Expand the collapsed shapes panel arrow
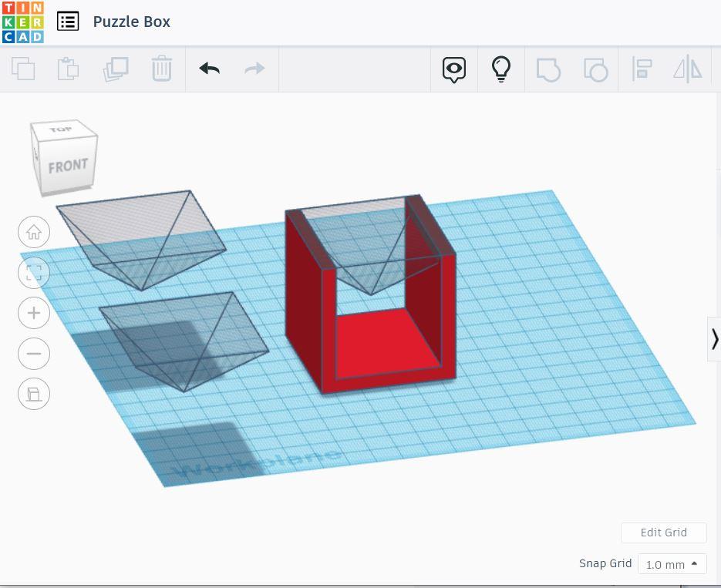Screen dimensions: 721x588 point(714,339)
